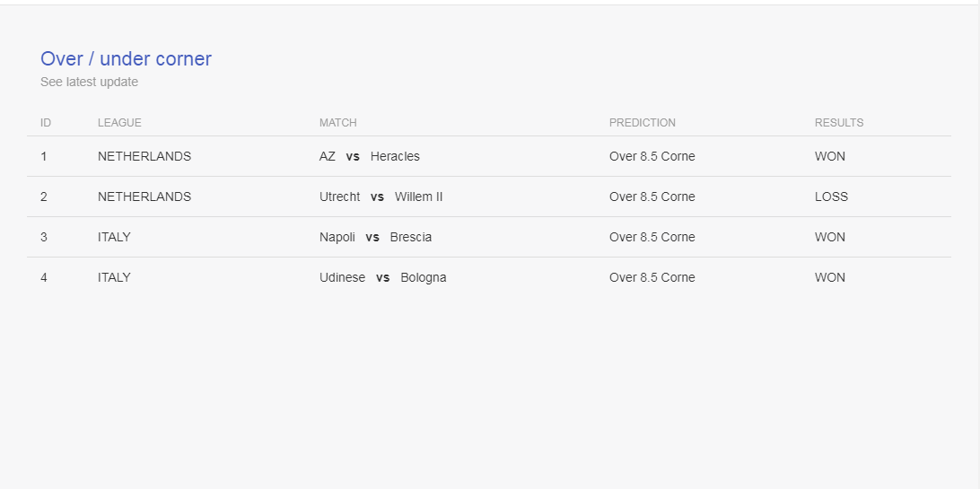Click the Utrecht vs Willem II match
Image resolution: width=980 pixels, height=489 pixels.
pos(381,196)
